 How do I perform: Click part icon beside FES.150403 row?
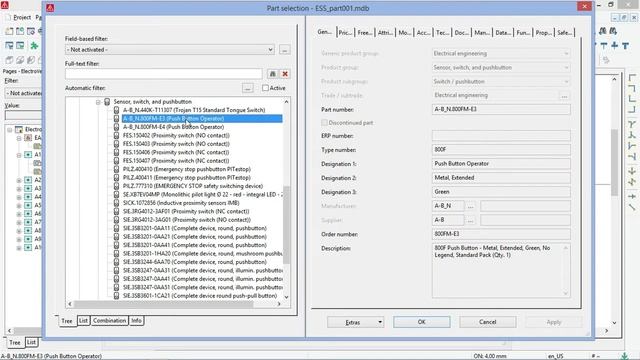(116, 144)
